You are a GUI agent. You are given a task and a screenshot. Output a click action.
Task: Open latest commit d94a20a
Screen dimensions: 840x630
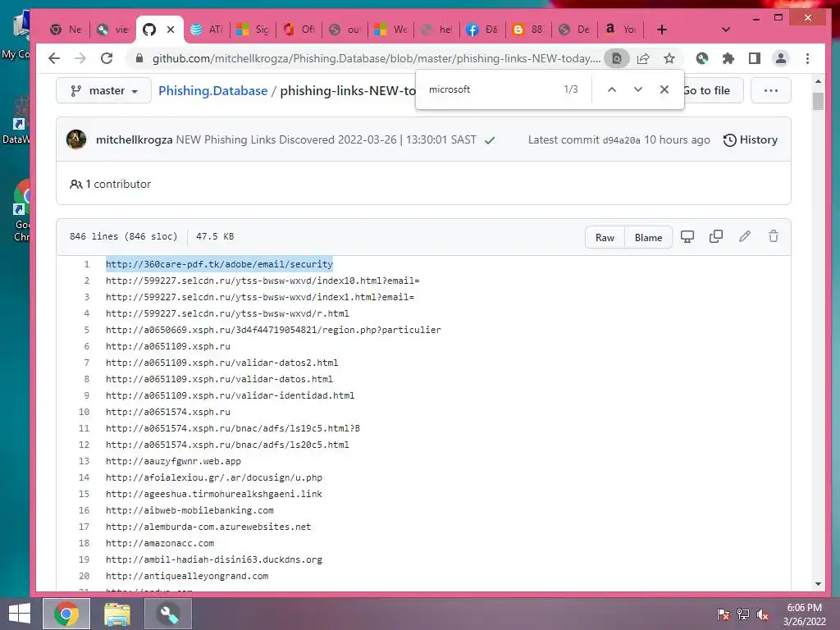click(621, 140)
